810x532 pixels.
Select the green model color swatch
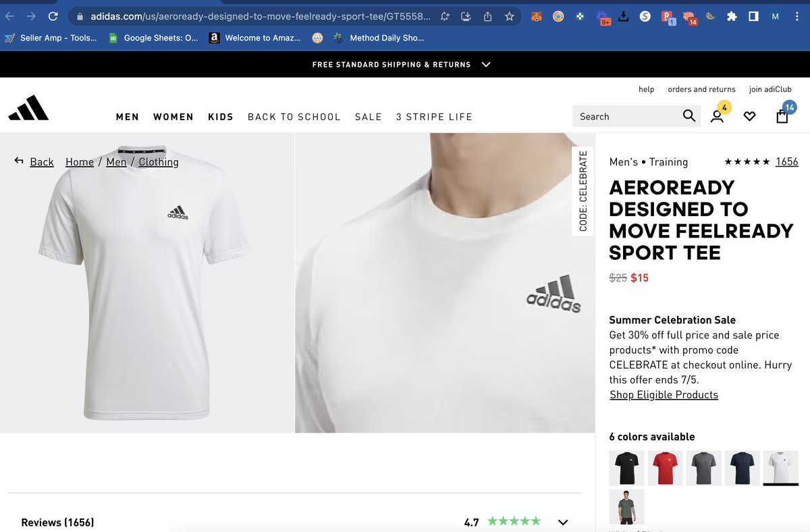coord(627,507)
